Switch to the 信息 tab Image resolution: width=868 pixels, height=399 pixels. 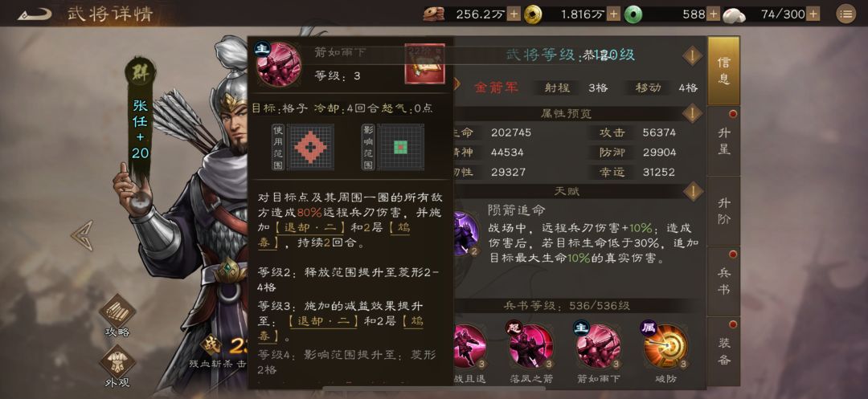[723, 71]
